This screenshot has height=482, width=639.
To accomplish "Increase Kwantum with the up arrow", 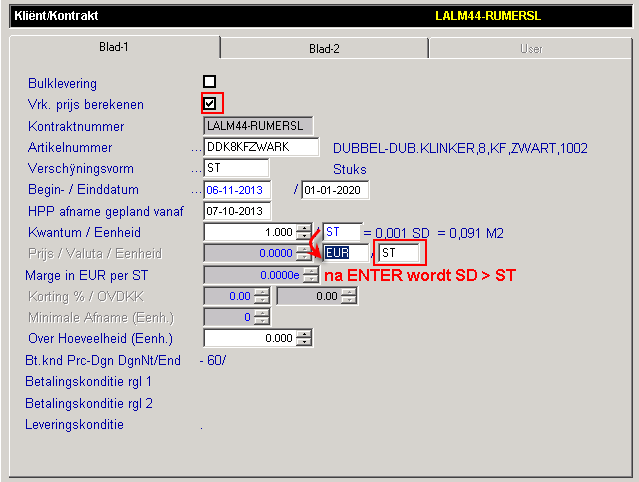I will tap(304, 228).
